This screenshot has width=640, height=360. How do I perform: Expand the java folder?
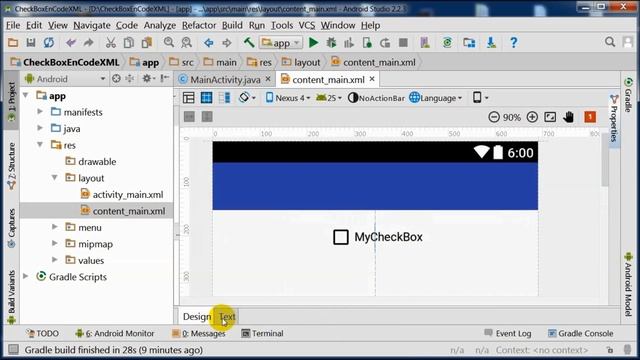coord(40,128)
